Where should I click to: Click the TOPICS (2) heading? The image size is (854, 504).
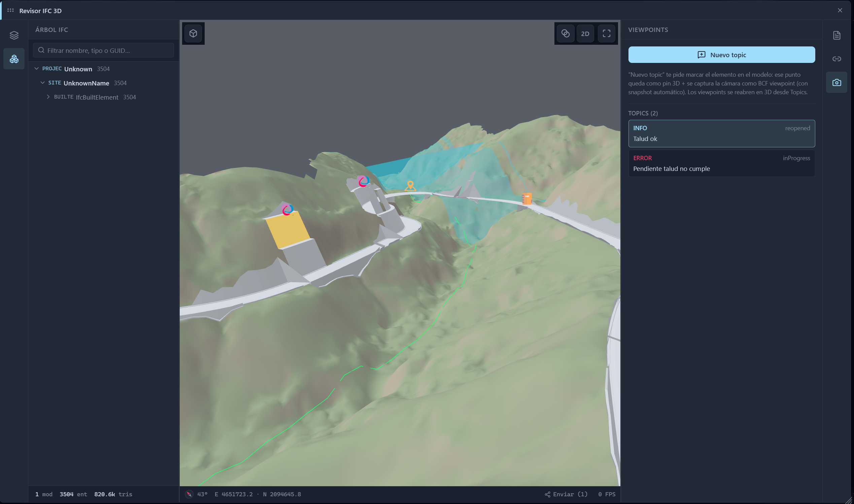[x=643, y=113]
